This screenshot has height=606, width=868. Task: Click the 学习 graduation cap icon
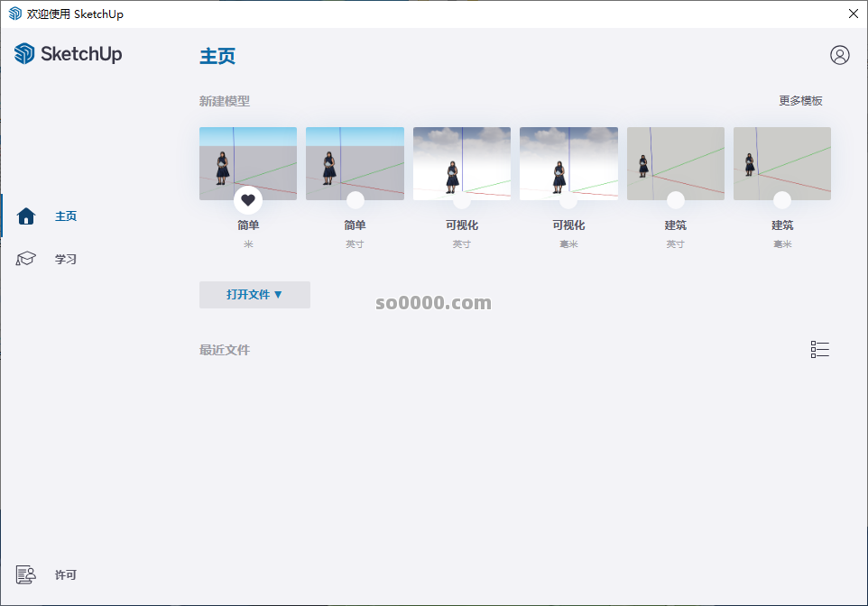coord(27,259)
